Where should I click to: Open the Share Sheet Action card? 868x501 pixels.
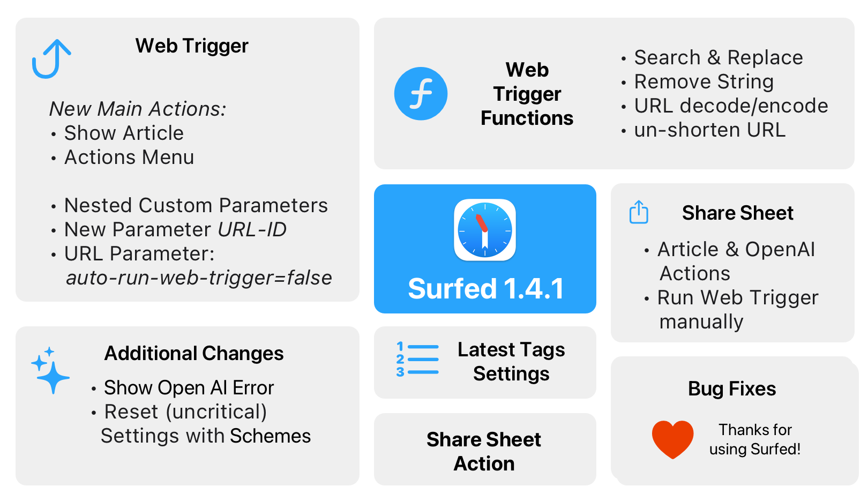(484, 451)
